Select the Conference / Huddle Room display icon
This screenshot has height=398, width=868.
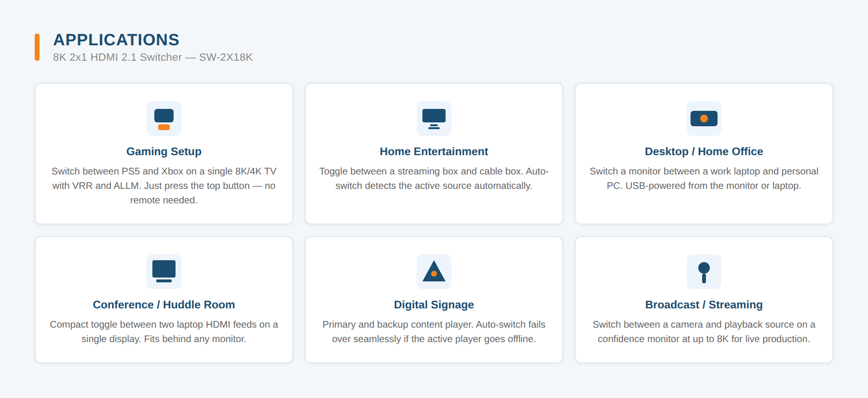click(x=164, y=272)
